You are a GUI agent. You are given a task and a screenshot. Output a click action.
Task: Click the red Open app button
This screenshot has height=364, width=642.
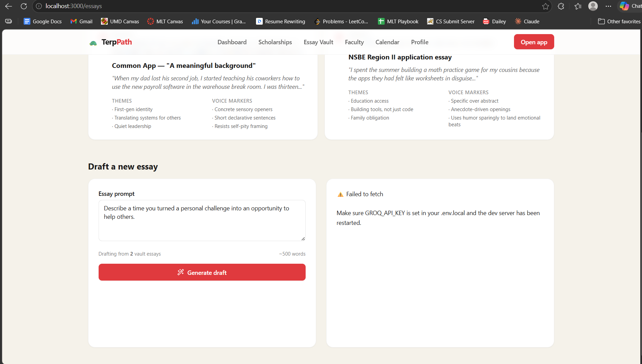click(534, 42)
